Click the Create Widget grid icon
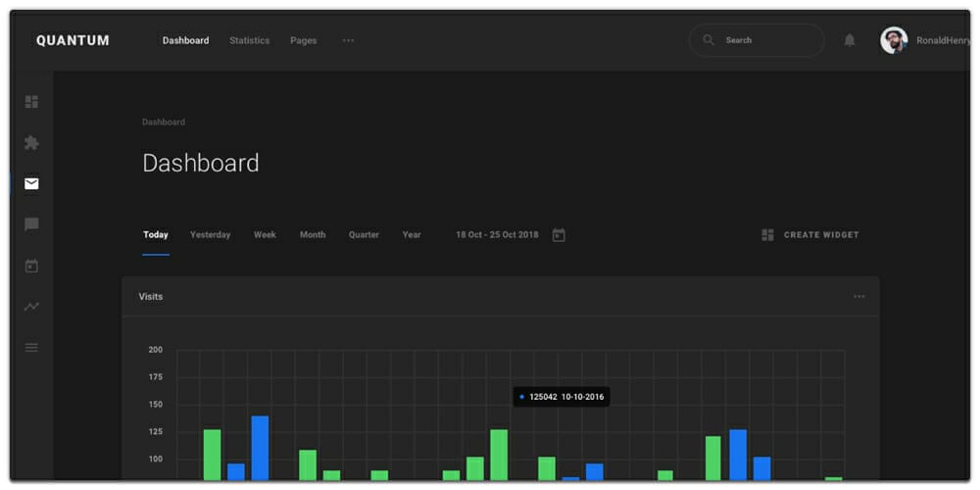This screenshot has height=490, width=980. click(x=767, y=235)
